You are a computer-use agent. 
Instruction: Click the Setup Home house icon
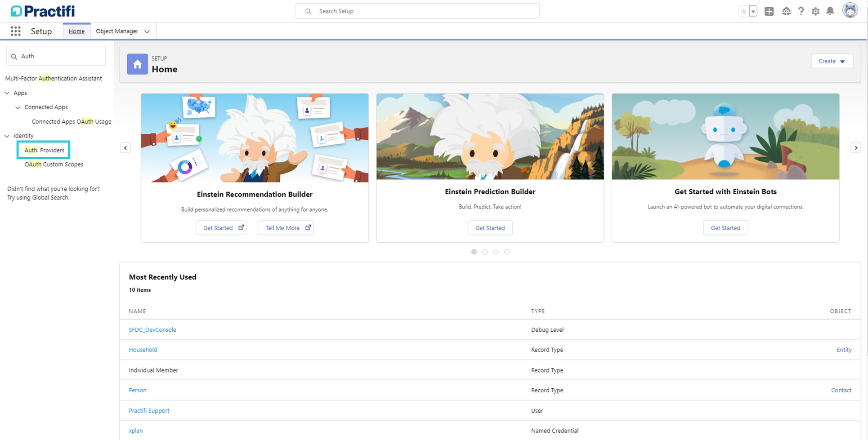137,64
